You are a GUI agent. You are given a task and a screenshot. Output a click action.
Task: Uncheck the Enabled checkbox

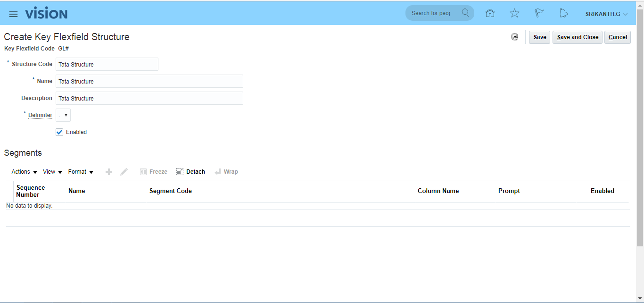tap(59, 132)
